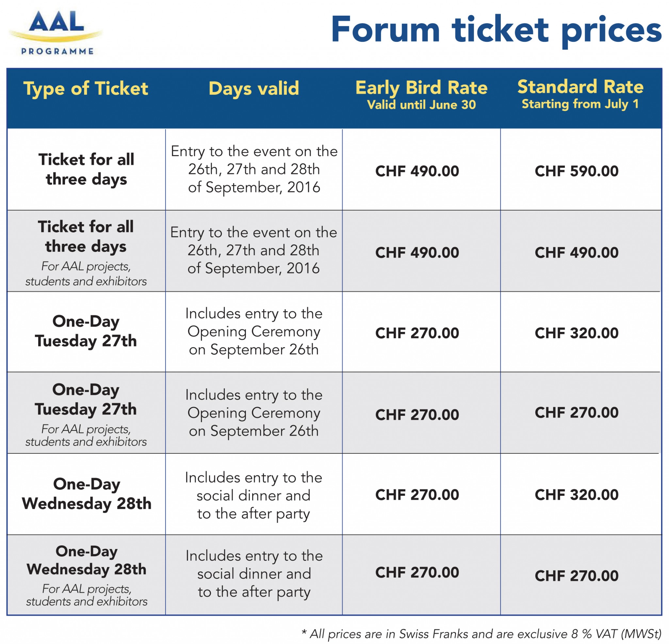
Task: Select 'Starting from July 1' subheading text
Action: point(580,104)
